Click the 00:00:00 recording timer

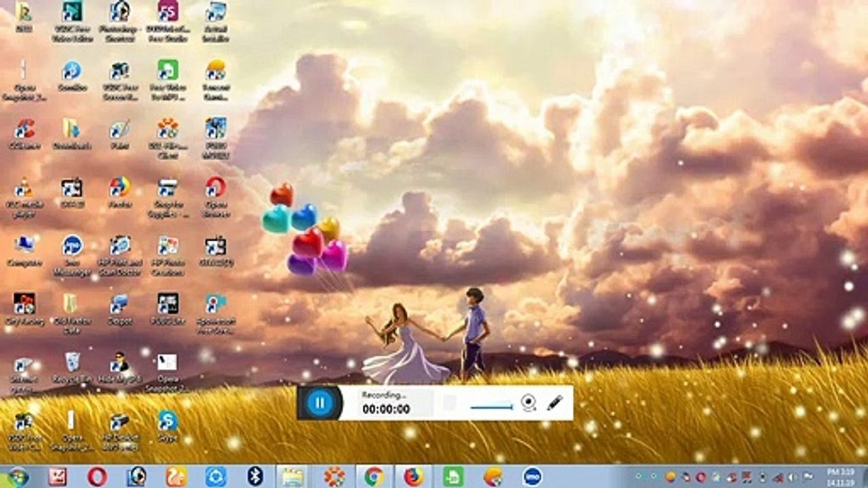386,409
